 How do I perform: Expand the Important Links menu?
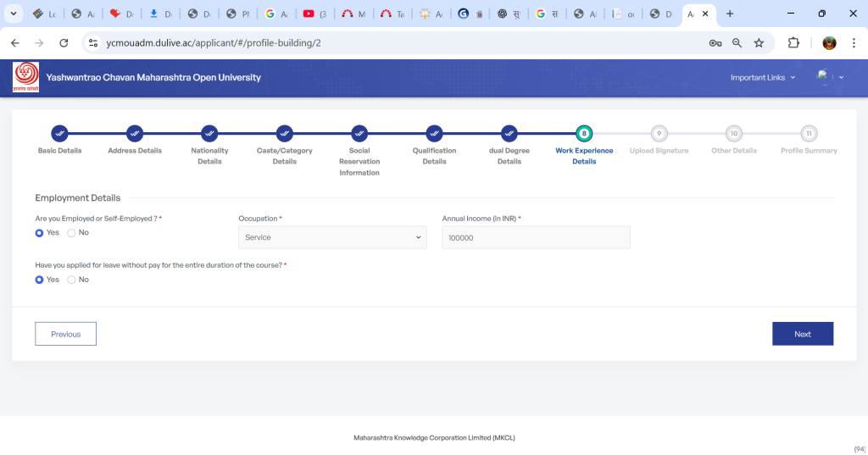tap(763, 78)
